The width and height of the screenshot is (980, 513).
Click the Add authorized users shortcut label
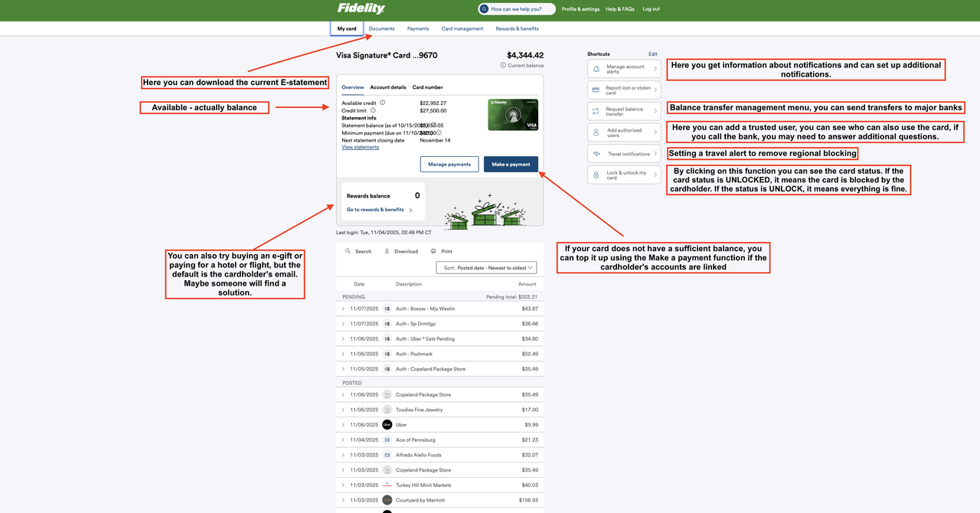tap(624, 132)
